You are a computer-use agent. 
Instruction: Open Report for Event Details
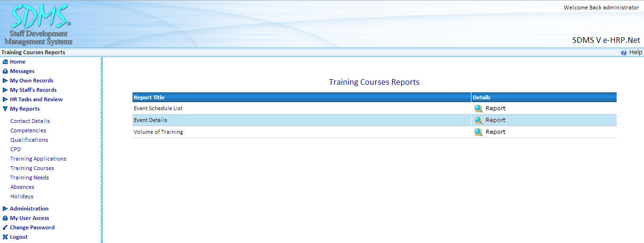click(x=495, y=120)
